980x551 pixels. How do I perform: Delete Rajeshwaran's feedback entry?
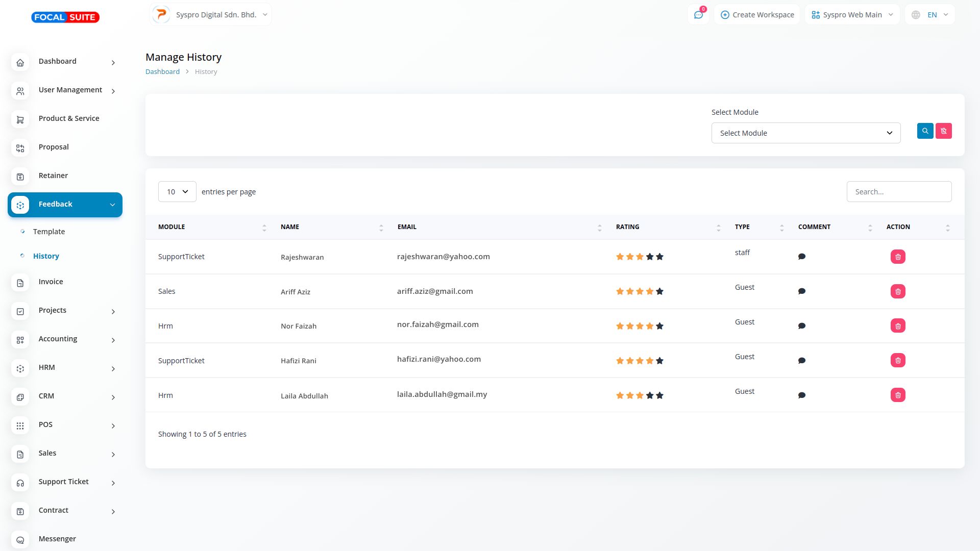coord(897,257)
